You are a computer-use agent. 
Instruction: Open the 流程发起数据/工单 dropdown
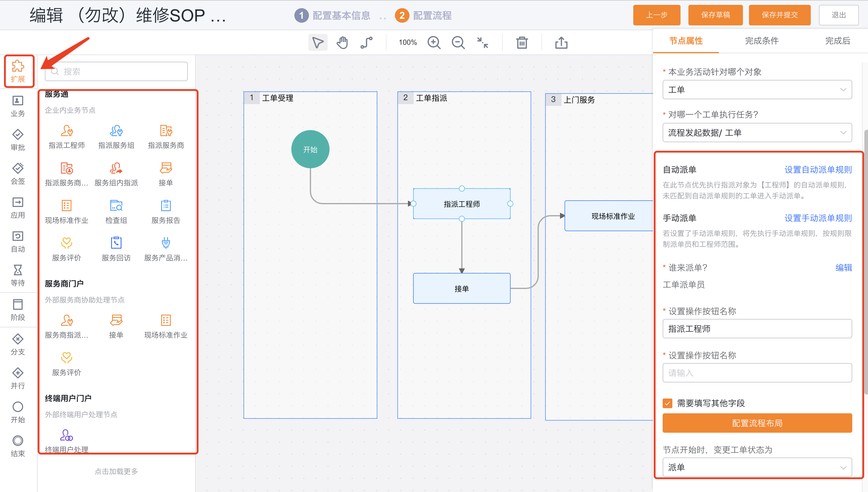(757, 133)
